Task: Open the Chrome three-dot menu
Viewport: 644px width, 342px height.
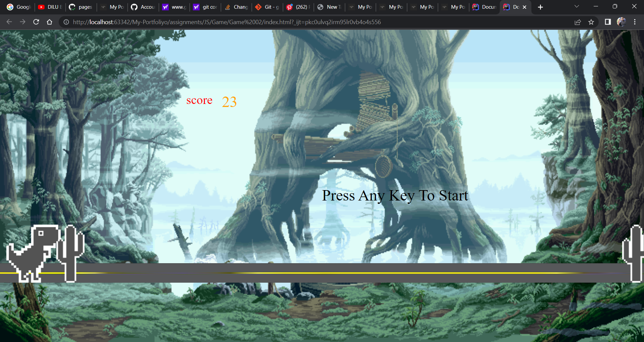Action: click(635, 22)
